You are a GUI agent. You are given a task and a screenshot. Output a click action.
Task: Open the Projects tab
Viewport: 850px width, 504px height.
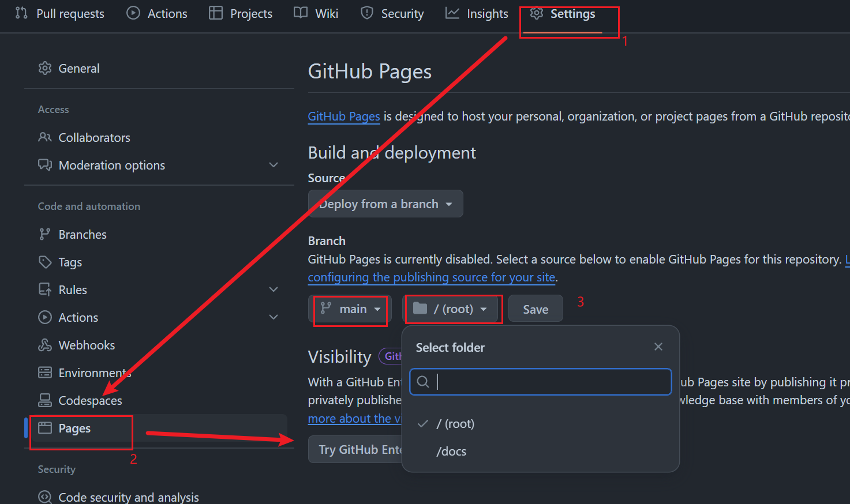241,13
